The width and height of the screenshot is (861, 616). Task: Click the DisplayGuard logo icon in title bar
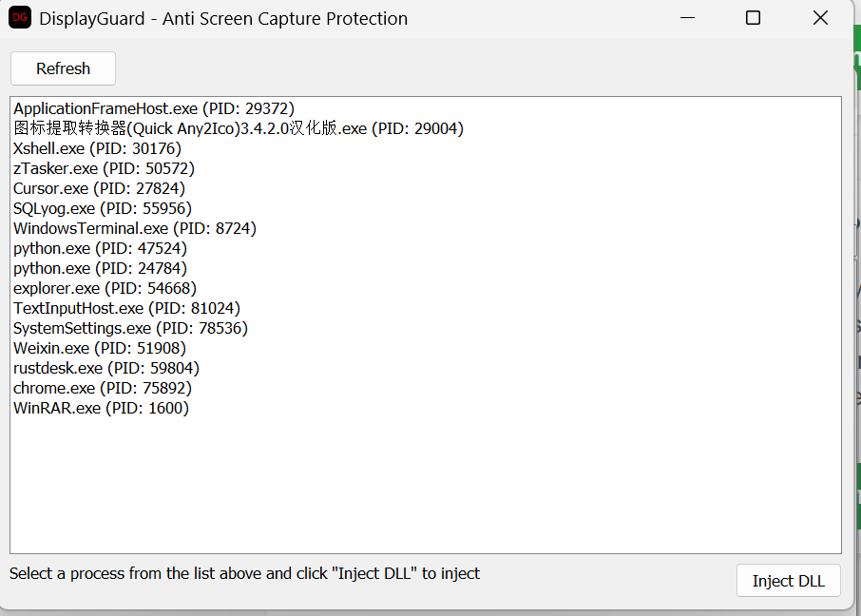pos(19,18)
